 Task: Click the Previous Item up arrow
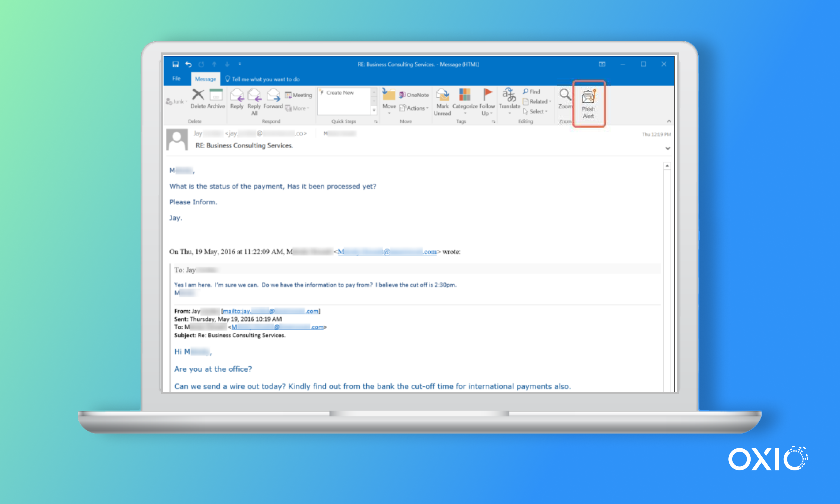[x=214, y=64]
